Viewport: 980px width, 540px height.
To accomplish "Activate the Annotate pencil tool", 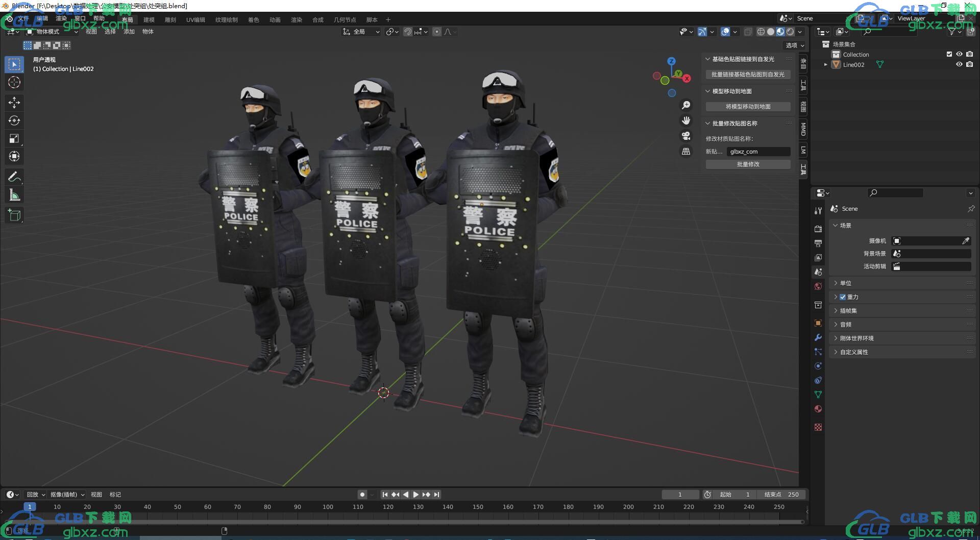I will point(14,177).
